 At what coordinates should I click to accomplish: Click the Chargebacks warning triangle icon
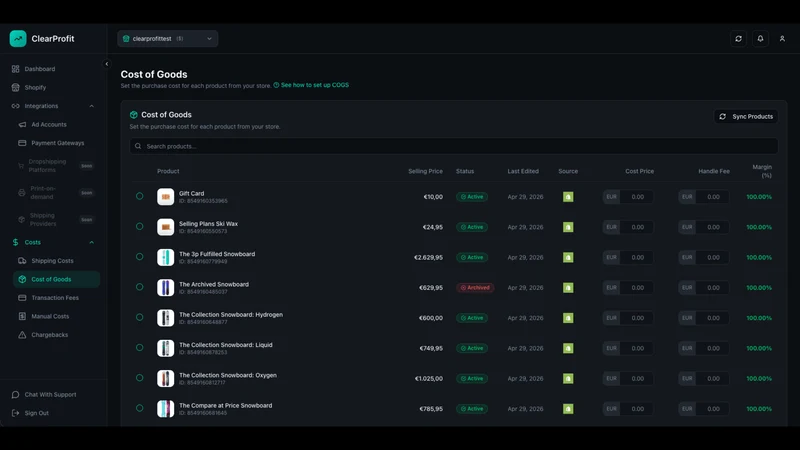point(22,335)
